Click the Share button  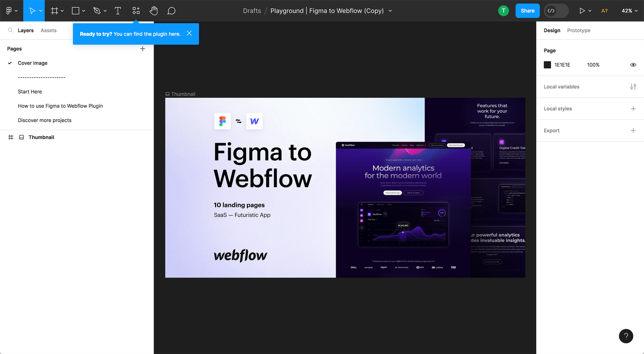point(527,11)
